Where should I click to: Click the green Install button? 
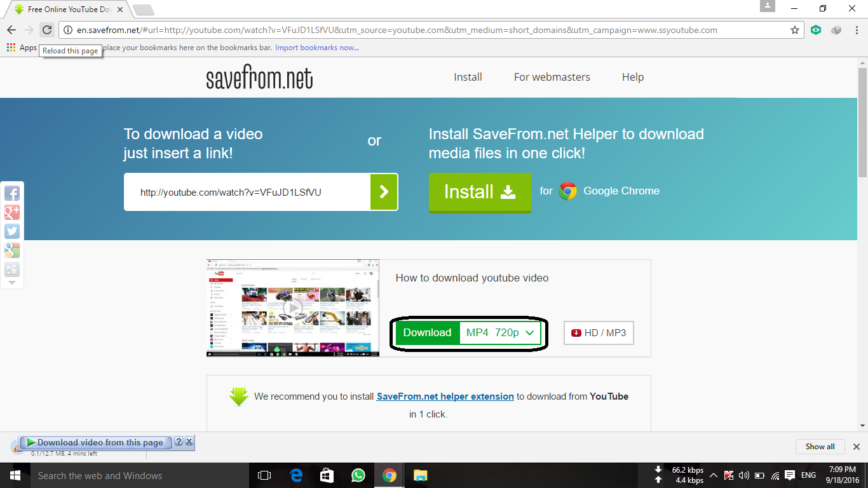[480, 192]
